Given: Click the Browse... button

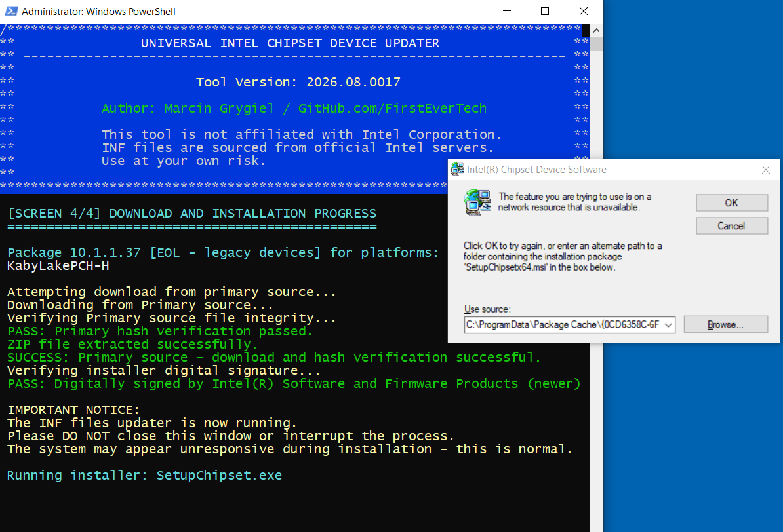Looking at the screenshot, I should point(725,324).
